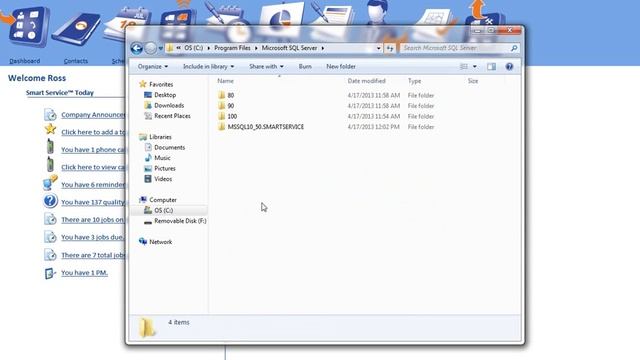Click phone icon beside 1 phone call link
This screenshot has height=360, width=640.
[x=50, y=147]
